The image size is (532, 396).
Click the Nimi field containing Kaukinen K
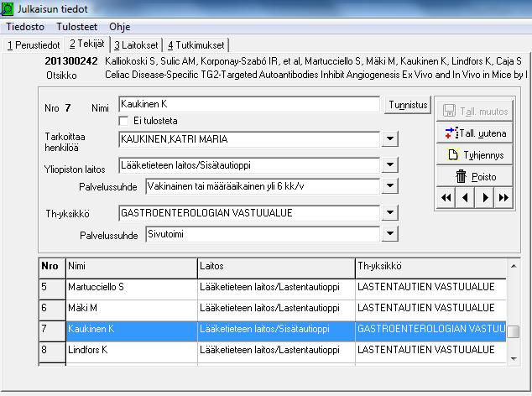(249, 104)
